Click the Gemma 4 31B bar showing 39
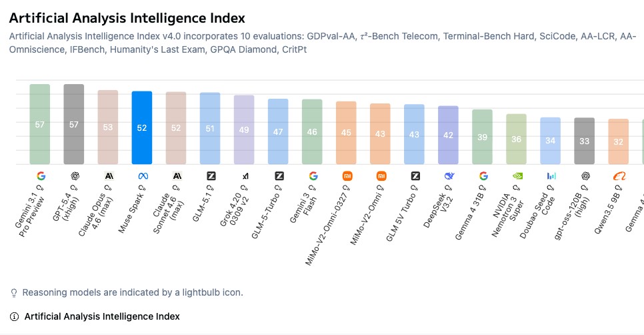This screenshot has height=335, width=644. point(483,137)
